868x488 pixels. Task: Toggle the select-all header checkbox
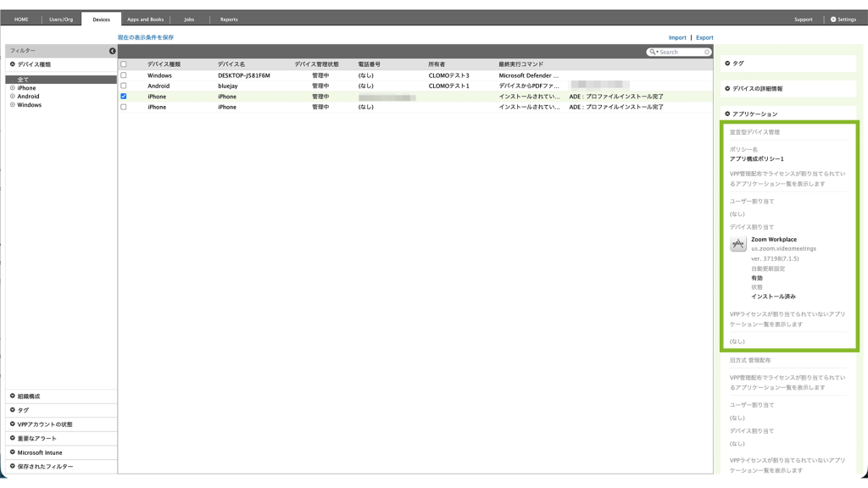pos(124,64)
